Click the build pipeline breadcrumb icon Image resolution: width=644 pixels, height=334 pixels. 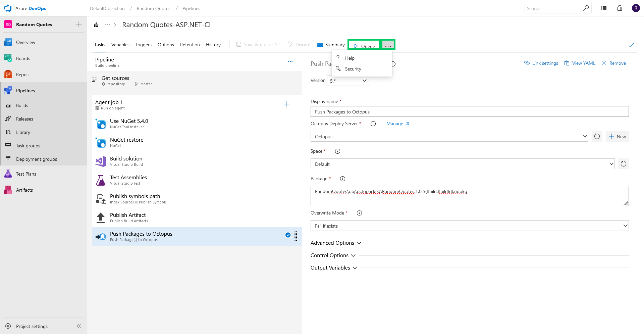[x=96, y=25]
